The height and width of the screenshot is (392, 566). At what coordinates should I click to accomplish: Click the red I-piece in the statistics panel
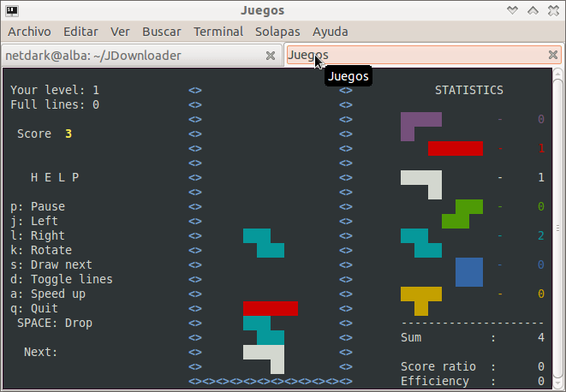click(455, 149)
